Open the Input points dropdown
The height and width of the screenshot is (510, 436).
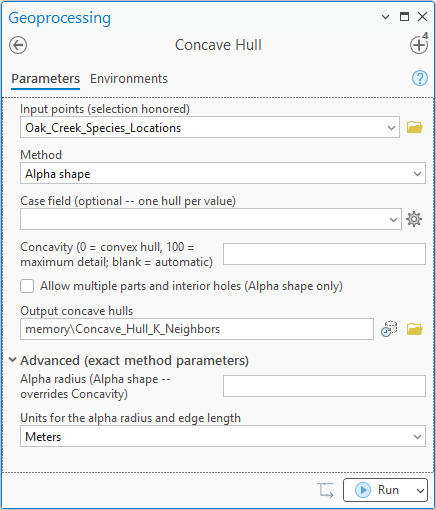coord(391,127)
